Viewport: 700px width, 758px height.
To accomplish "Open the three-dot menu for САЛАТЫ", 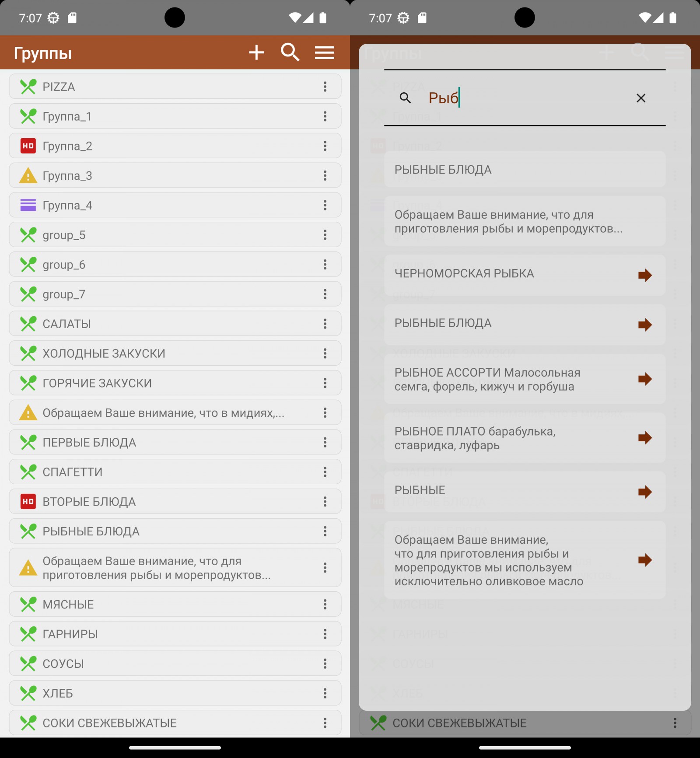I will [x=325, y=324].
